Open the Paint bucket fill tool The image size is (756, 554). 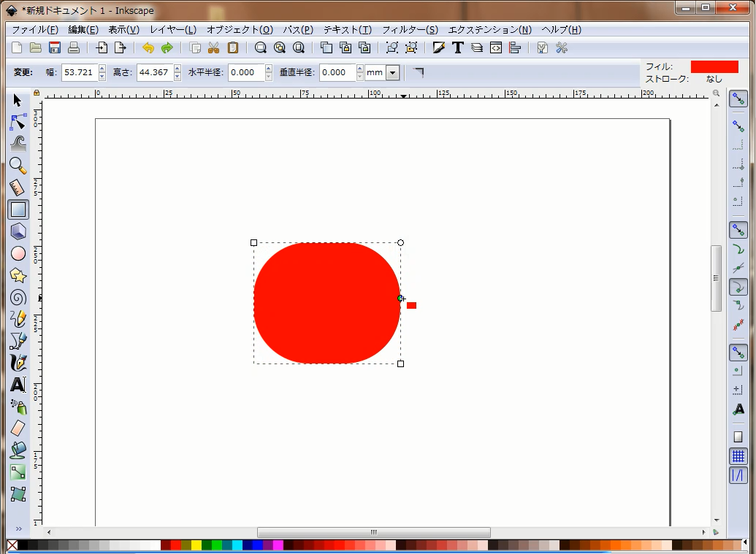point(18,450)
